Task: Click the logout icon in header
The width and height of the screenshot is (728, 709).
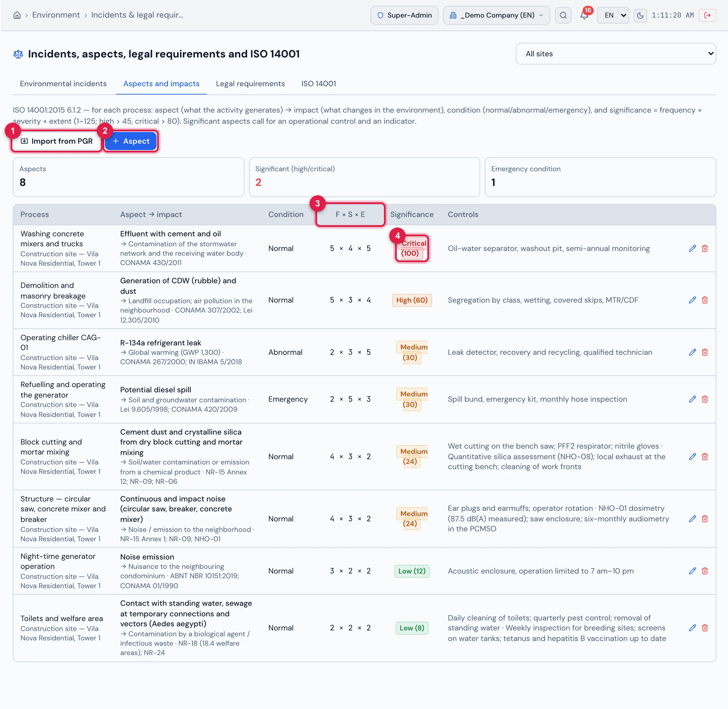Action: [x=707, y=15]
